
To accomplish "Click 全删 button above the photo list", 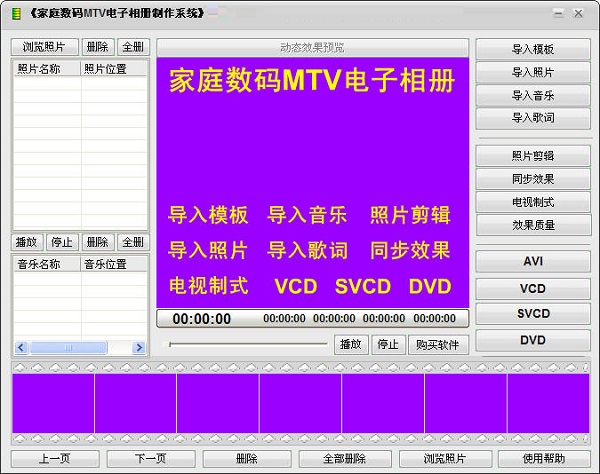I will 133,47.
